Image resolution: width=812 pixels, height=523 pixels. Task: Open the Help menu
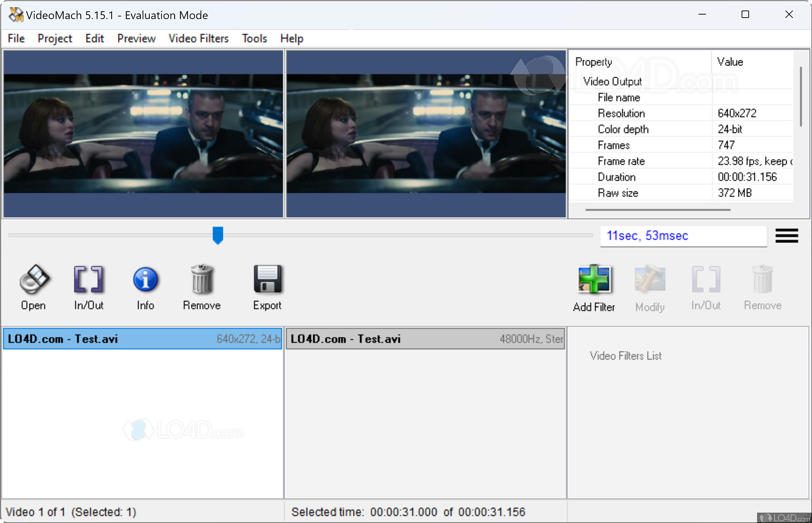291,38
